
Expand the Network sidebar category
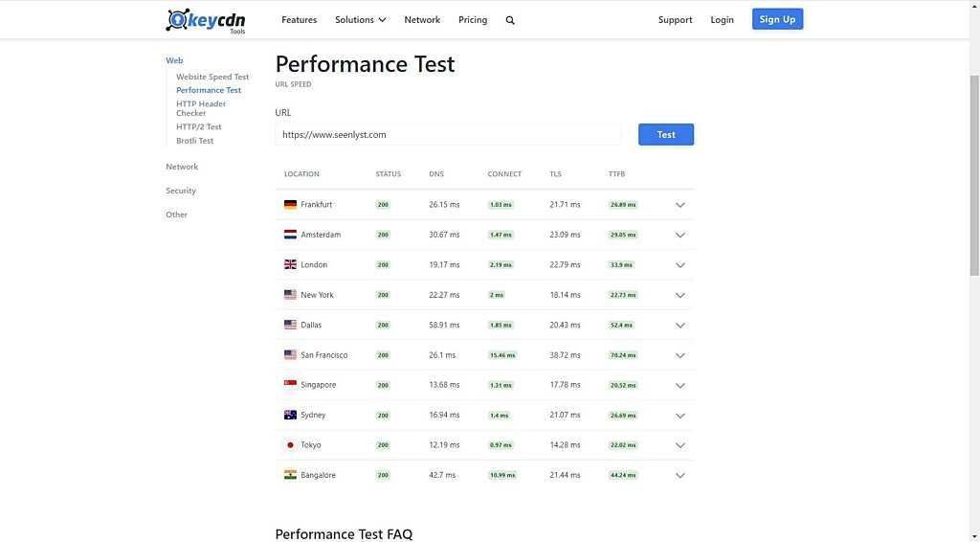click(182, 167)
